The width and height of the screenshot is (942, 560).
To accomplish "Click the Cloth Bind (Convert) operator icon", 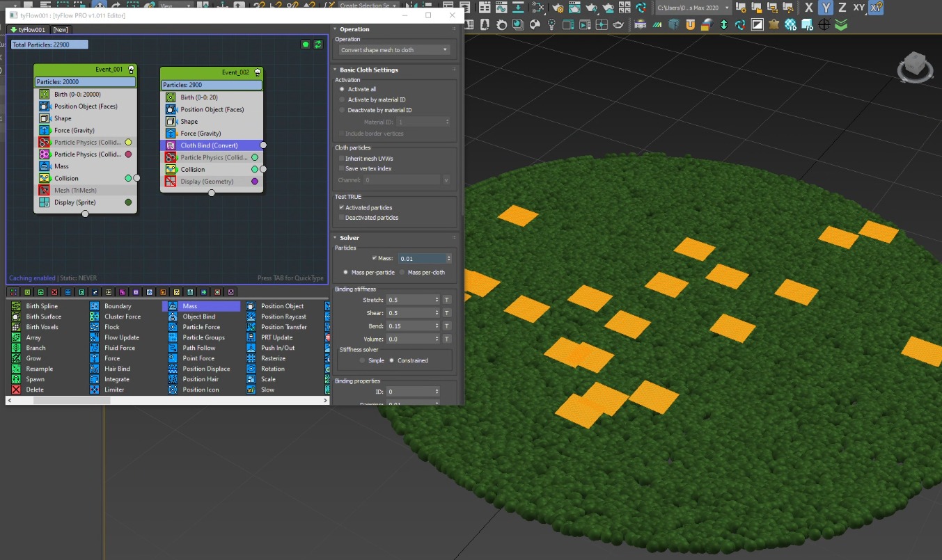I will (x=171, y=145).
